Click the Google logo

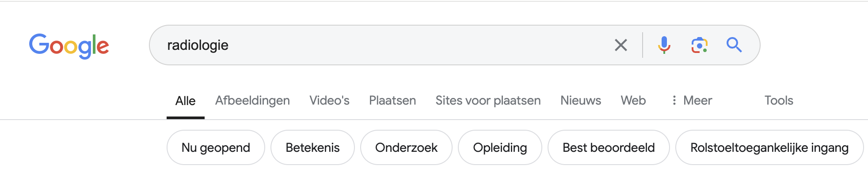pos(69,45)
